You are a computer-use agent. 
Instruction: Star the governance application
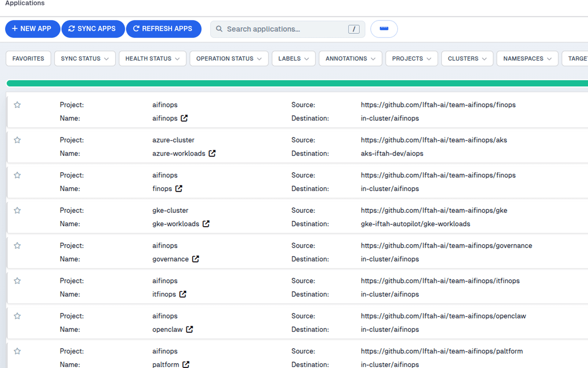point(17,246)
